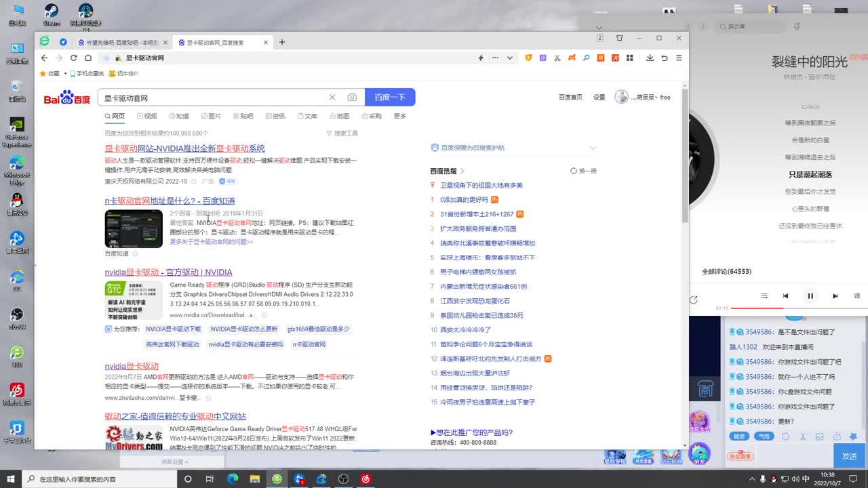Expand 百度保障 protection panel chevron
Image resolution: width=868 pixels, height=488 pixels.
click(x=593, y=148)
